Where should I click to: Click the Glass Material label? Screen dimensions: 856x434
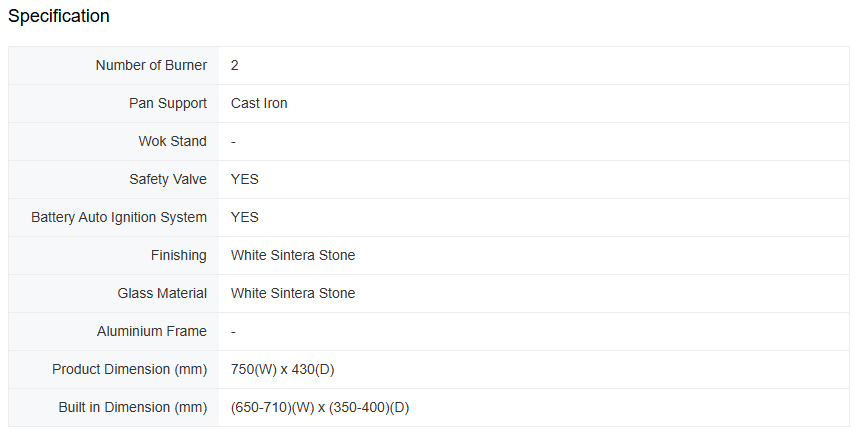coord(162,293)
